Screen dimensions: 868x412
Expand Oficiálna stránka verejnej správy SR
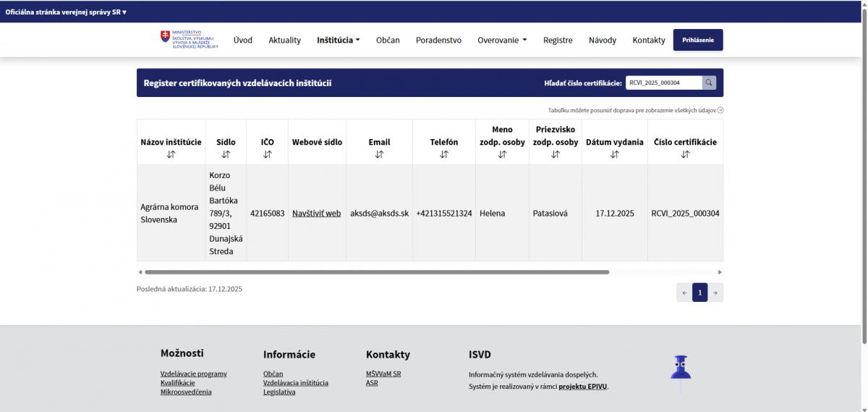(x=66, y=12)
